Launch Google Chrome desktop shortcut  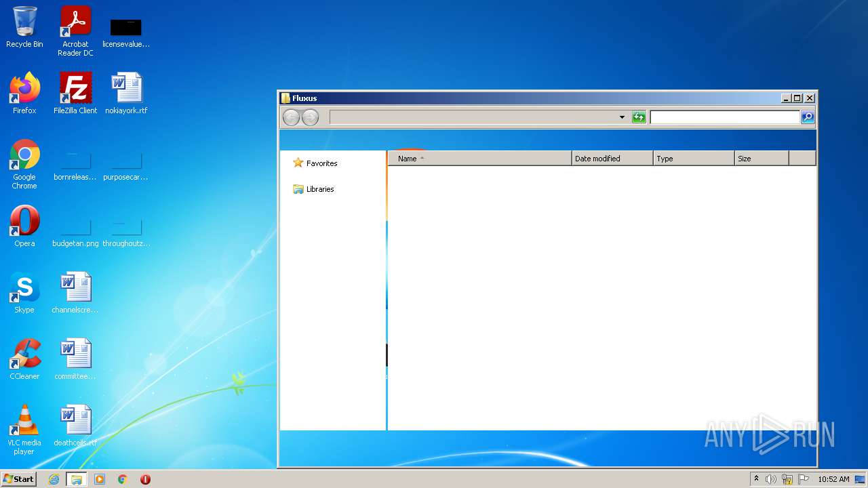[x=24, y=164]
